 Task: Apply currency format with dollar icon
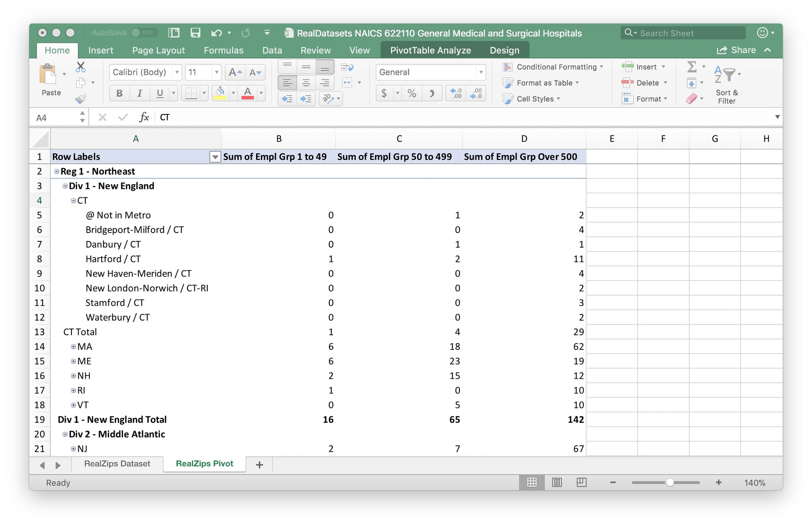(x=384, y=94)
